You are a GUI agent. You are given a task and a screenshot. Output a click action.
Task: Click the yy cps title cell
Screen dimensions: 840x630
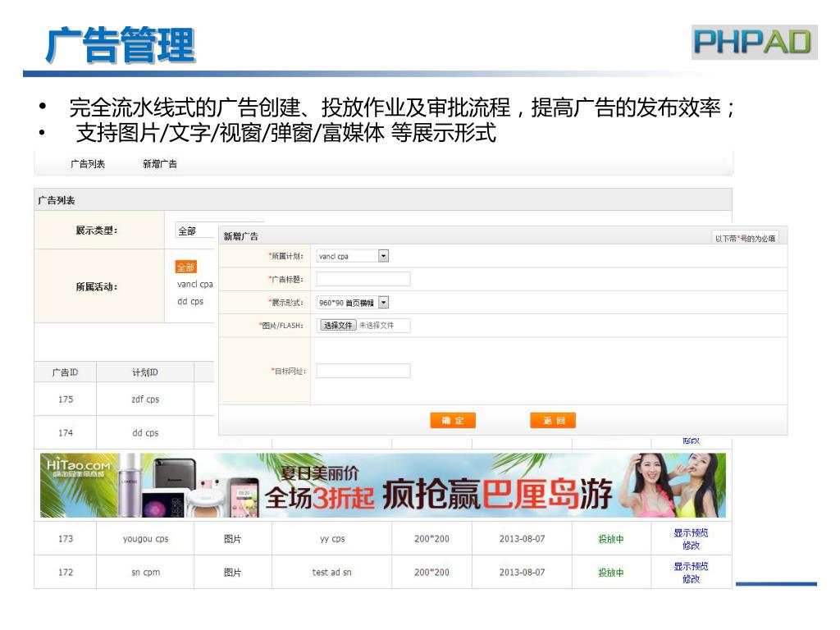[332, 538]
